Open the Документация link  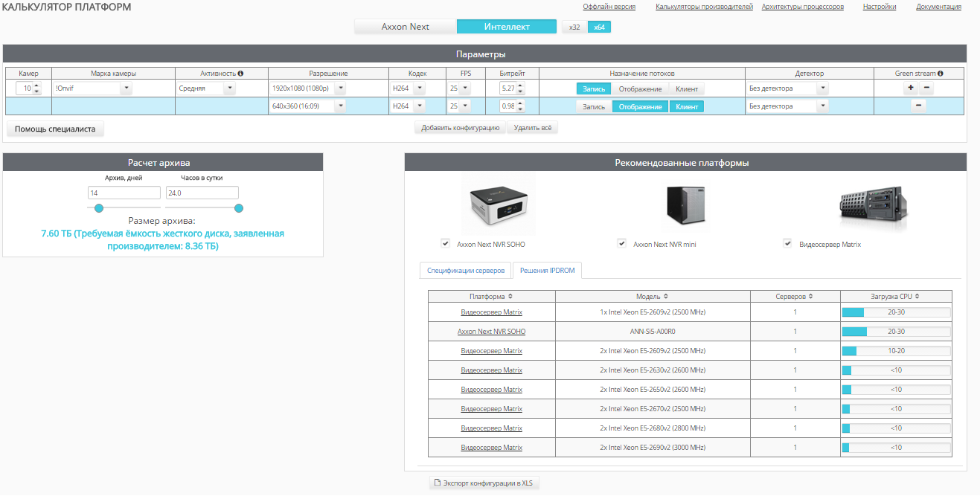tap(938, 7)
